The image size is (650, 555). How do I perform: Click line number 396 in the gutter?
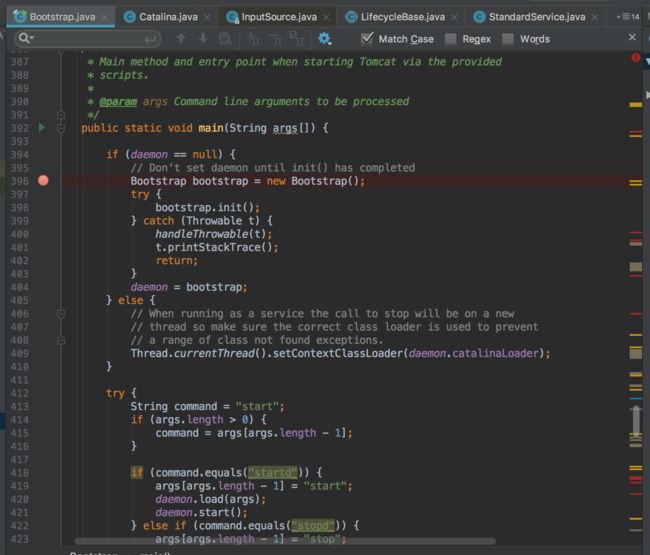(x=20, y=181)
